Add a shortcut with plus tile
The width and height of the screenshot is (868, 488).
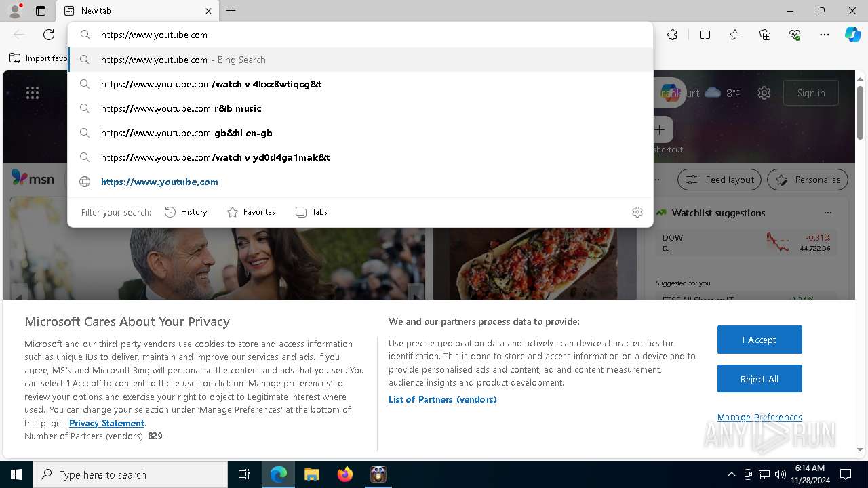click(x=660, y=129)
